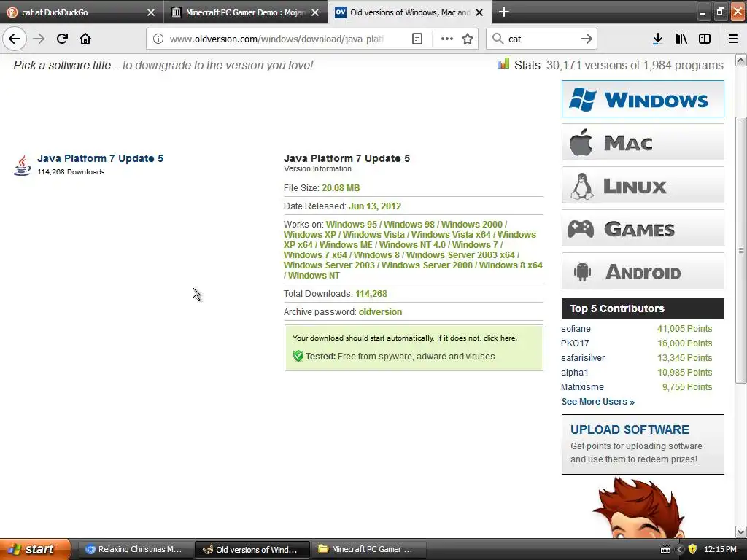Screen dimensions: 747x560
Task: Open the Linux software category
Action: 643,185
